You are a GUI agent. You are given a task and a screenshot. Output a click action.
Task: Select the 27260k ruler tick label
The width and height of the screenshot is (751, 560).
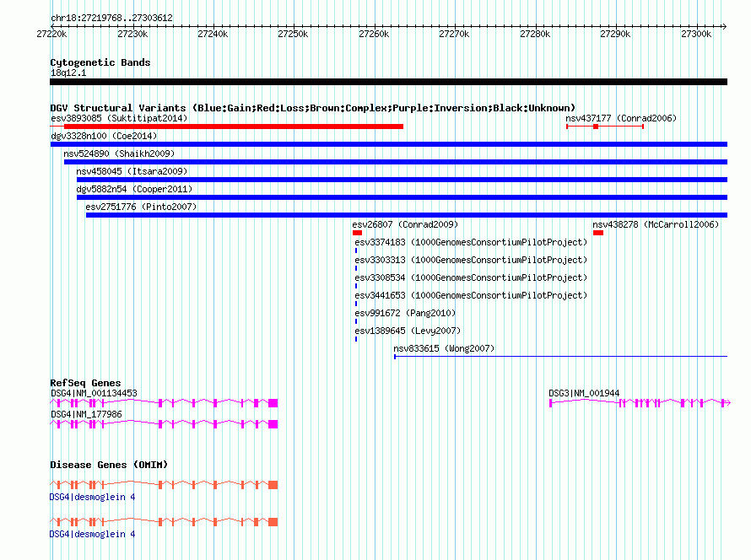[374, 34]
